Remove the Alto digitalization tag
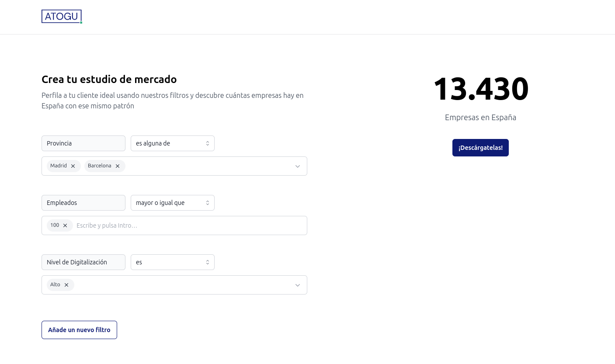This screenshot has height=364, width=615. (x=66, y=284)
